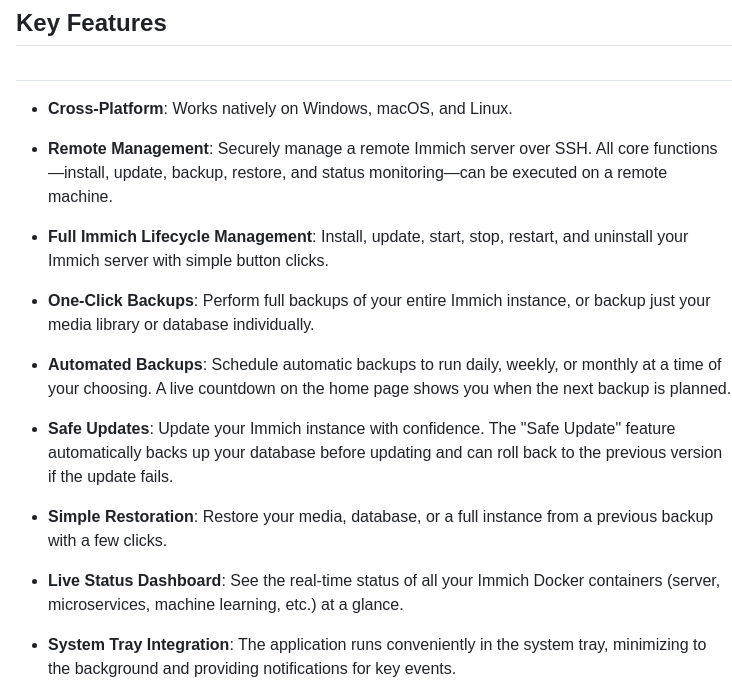Click the quoted "Safe Update" feature text

(x=570, y=428)
